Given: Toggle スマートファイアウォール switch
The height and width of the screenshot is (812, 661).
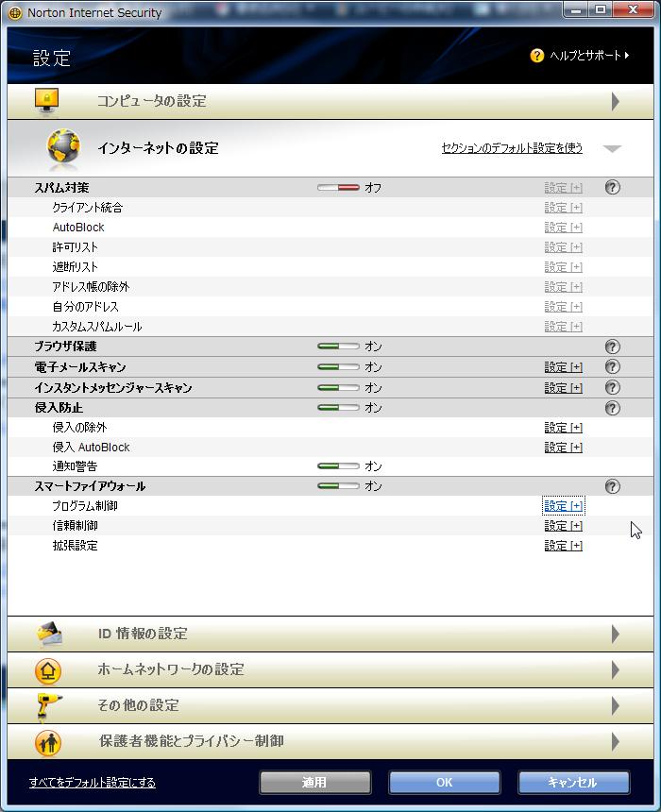Looking at the screenshot, I should point(338,485).
